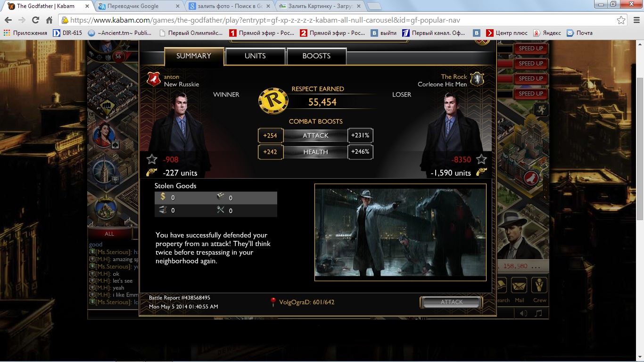Viewport: 644px width, 362px height.
Task: Click the running man icon below SPEED UP buttons
Action: [540, 109]
